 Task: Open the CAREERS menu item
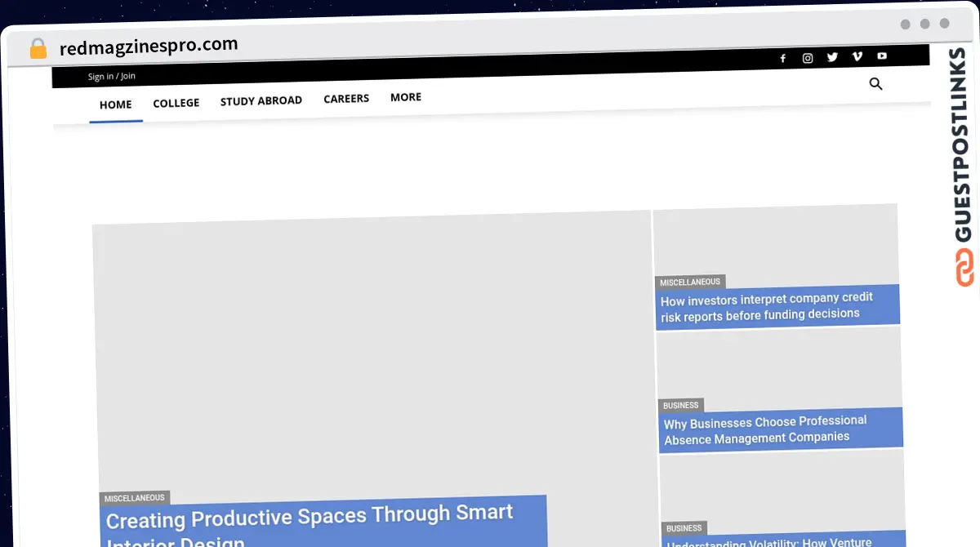[x=346, y=98]
